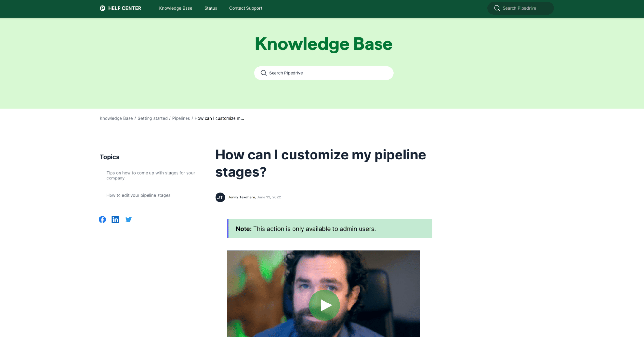Viewport: 644px width, 337px height.
Task: Open the Knowledge Base menu item
Action: 176,8
